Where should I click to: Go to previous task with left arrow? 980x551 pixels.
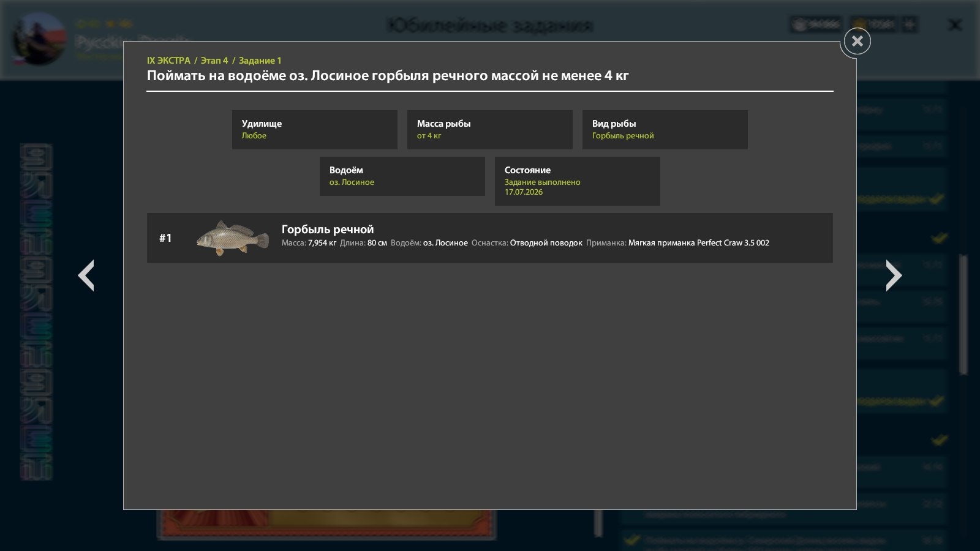pyautogui.click(x=86, y=275)
